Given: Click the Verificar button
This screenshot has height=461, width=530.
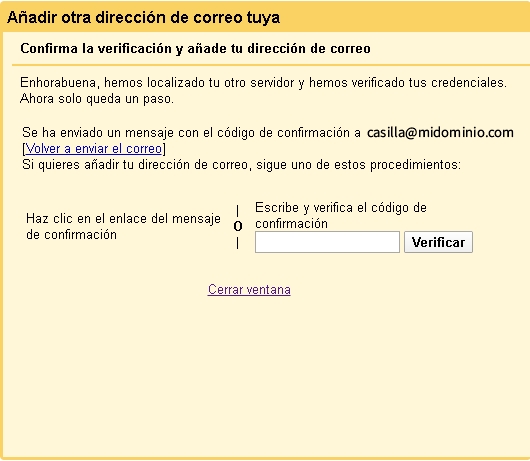Looking at the screenshot, I should [438, 242].
